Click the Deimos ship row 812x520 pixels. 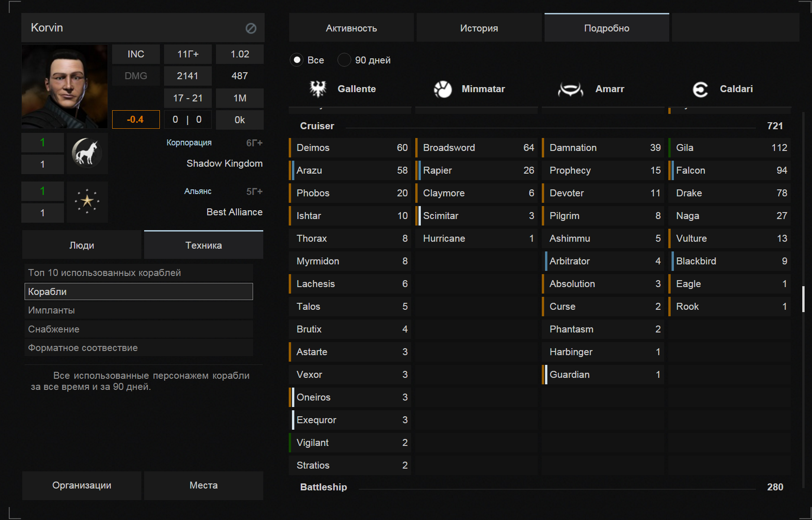(350, 148)
